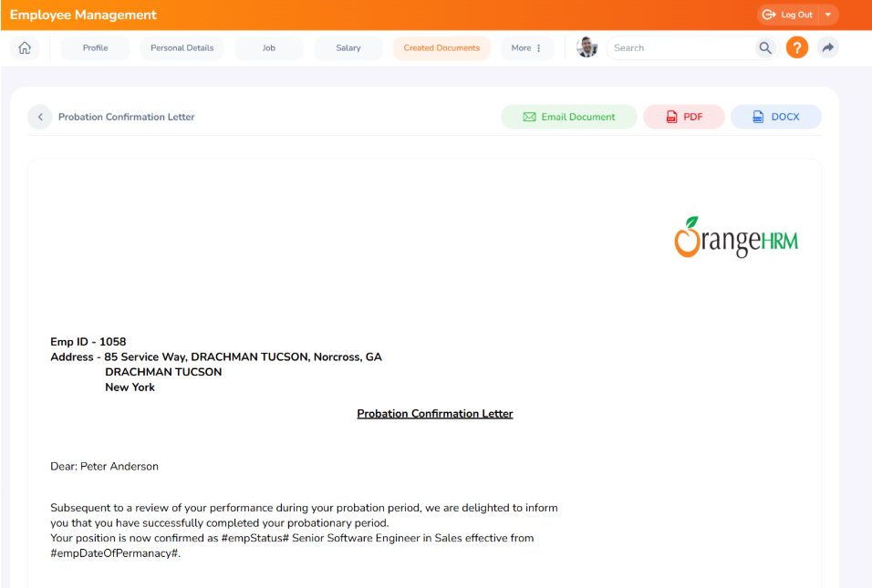Go to the Job tab
The image size is (872, 588).
coord(269,48)
